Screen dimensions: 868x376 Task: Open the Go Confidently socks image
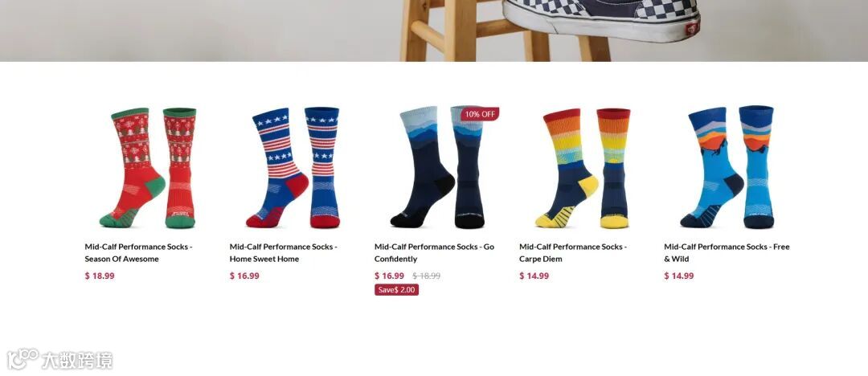437,167
